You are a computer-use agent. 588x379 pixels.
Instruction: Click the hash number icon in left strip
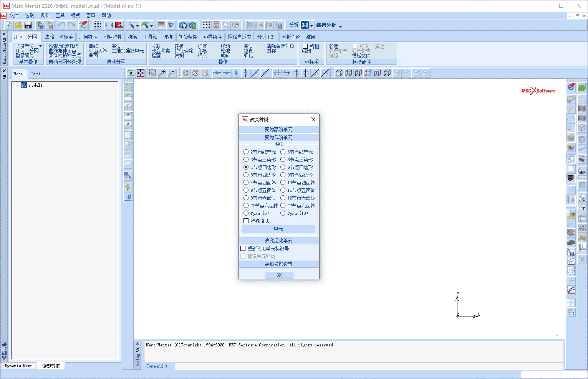pos(128,197)
